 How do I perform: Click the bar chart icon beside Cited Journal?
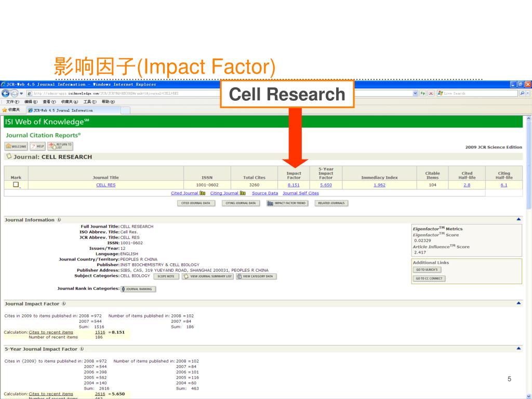pos(203,193)
